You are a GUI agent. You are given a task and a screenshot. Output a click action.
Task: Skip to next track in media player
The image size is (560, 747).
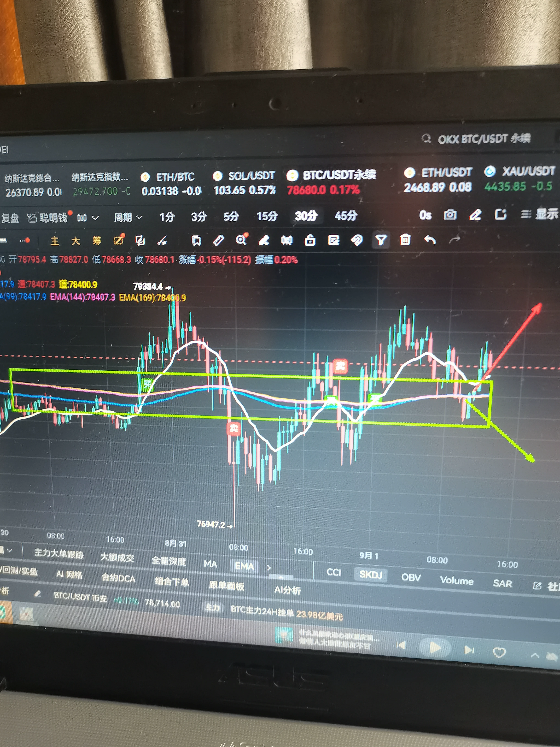pyautogui.click(x=470, y=650)
